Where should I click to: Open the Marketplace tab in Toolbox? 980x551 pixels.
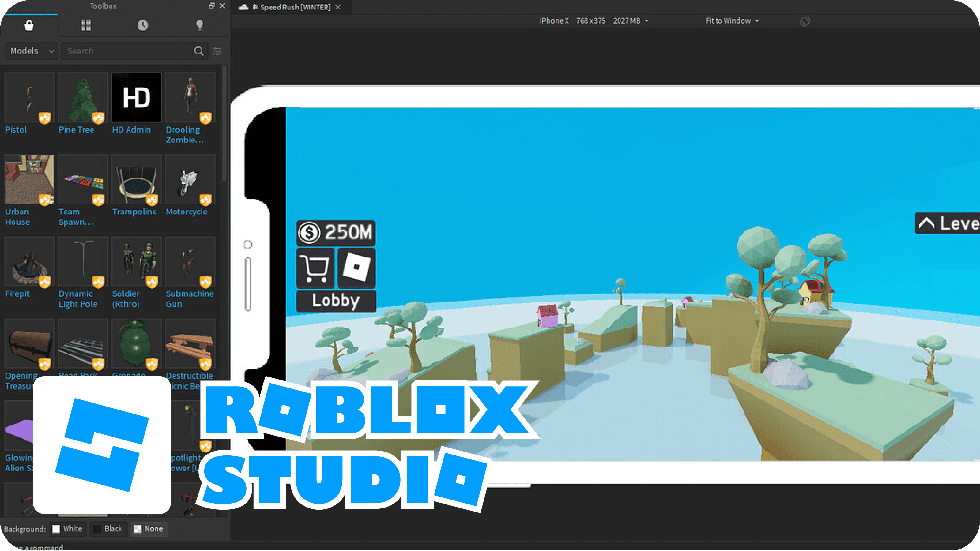pyautogui.click(x=29, y=25)
